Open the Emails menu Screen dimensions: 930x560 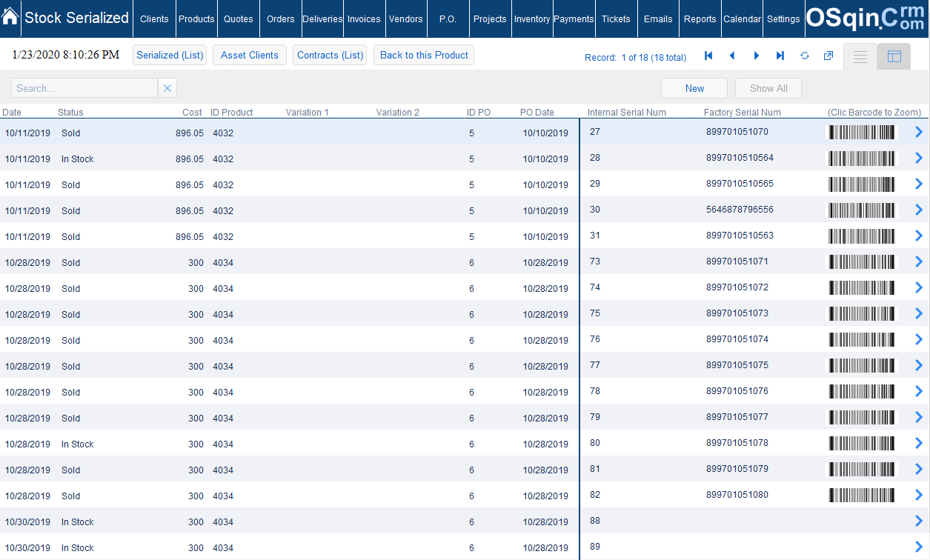pyautogui.click(x=658, y=19)
